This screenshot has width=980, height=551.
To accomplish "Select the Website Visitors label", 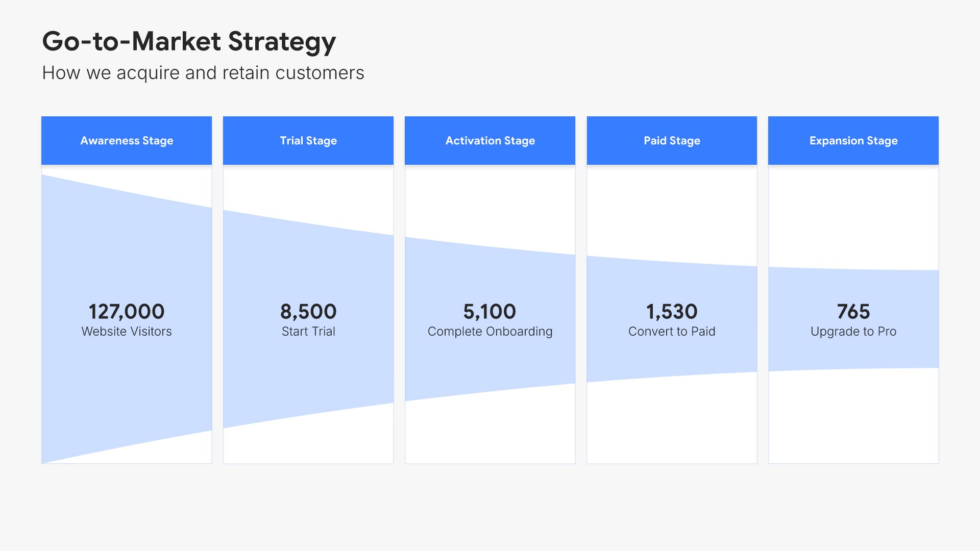I will pyautogui.click(x=127, y=332).
